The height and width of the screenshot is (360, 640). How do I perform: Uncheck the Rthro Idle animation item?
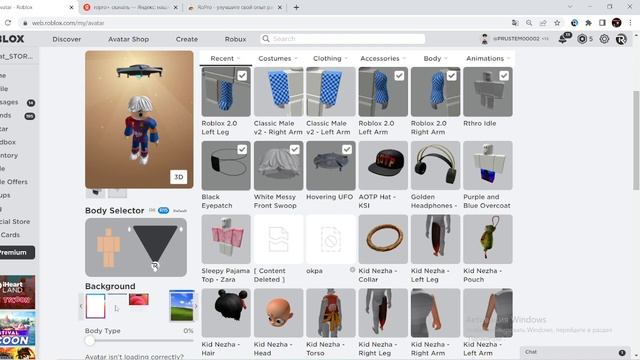point(504,76)
